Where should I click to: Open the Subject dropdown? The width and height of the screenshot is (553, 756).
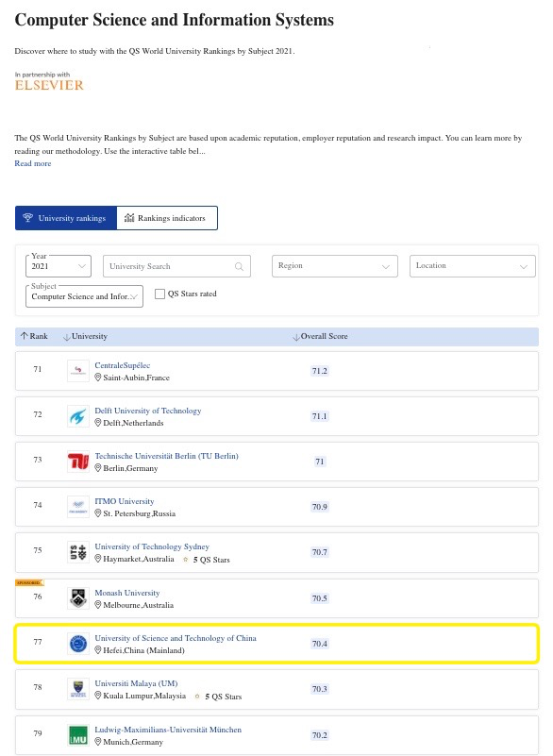tap(84, 296)
